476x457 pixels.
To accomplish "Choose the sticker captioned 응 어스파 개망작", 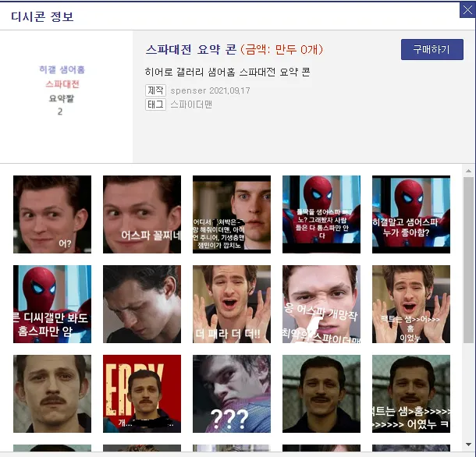I will pos(321,304).
